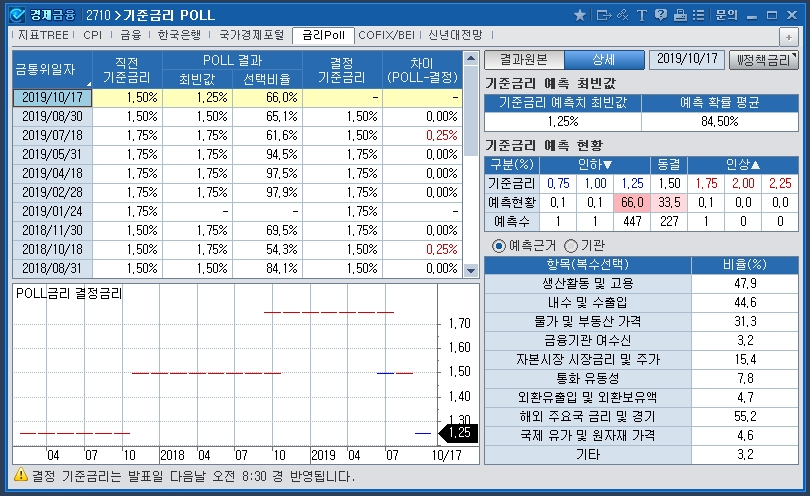Click the blue app logo icon at title bar
Image resolution: width=810 pixels, height=496 pixels.
(17, 16)
